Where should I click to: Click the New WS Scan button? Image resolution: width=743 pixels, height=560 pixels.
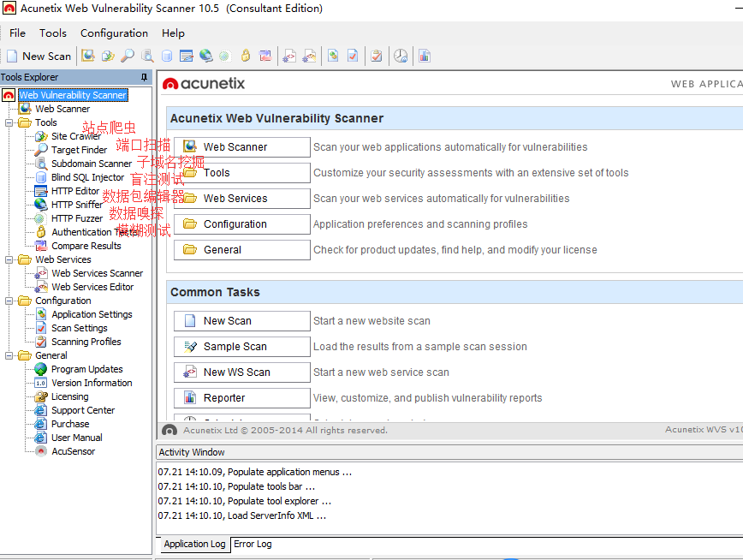pyautogui.click(x=242, y=372)
